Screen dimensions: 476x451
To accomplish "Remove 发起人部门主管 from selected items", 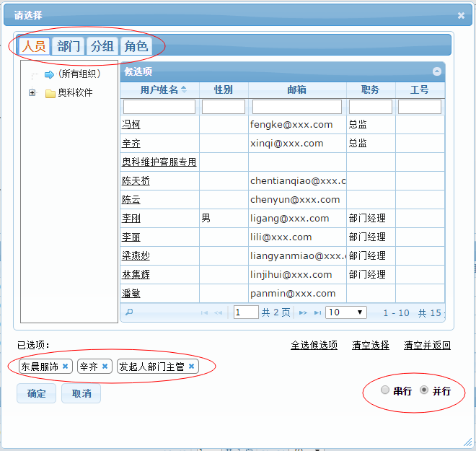I will (191, 367).
